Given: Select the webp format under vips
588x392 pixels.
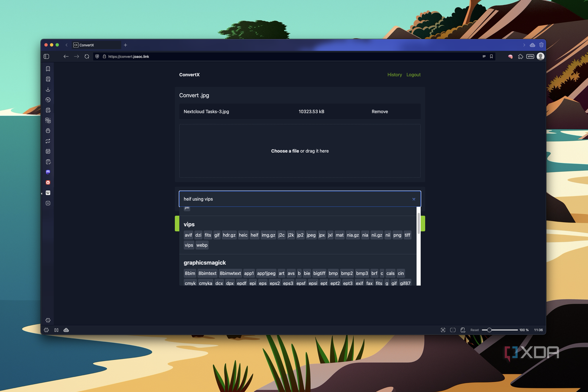Looking at the screenshot, I should (202, 245).
